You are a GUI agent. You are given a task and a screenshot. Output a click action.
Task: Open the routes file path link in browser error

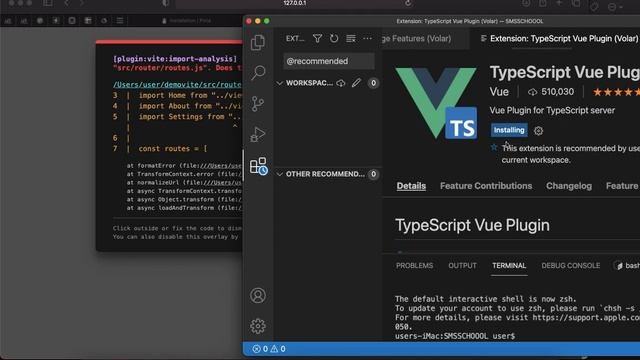[x=177, y=84]
